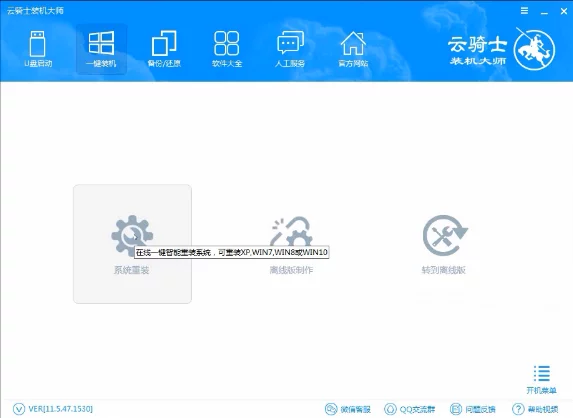The width and height of the screenshot is (573, 418).
Task: Open the 备份/还原 backup restore tab
Action: 164,49
